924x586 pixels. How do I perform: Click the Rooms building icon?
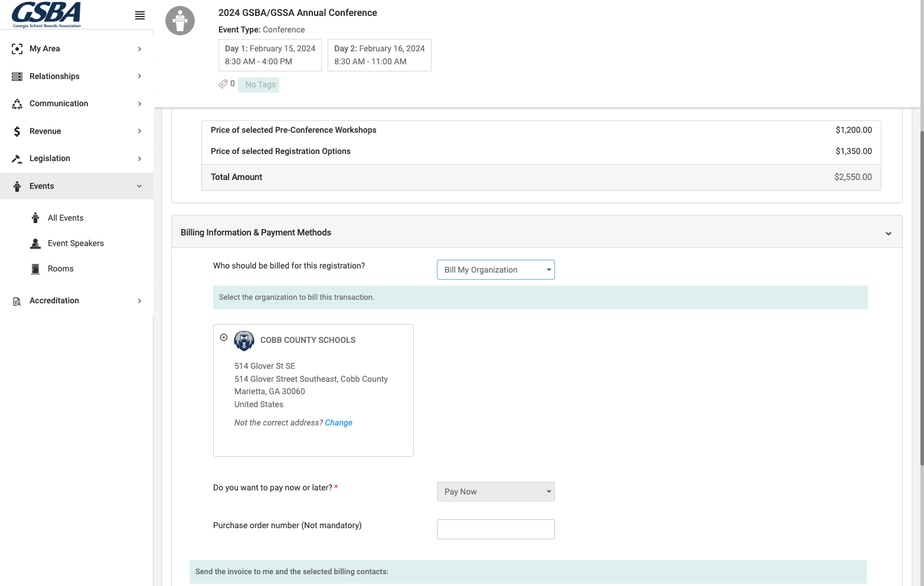[x=35, y=269]
